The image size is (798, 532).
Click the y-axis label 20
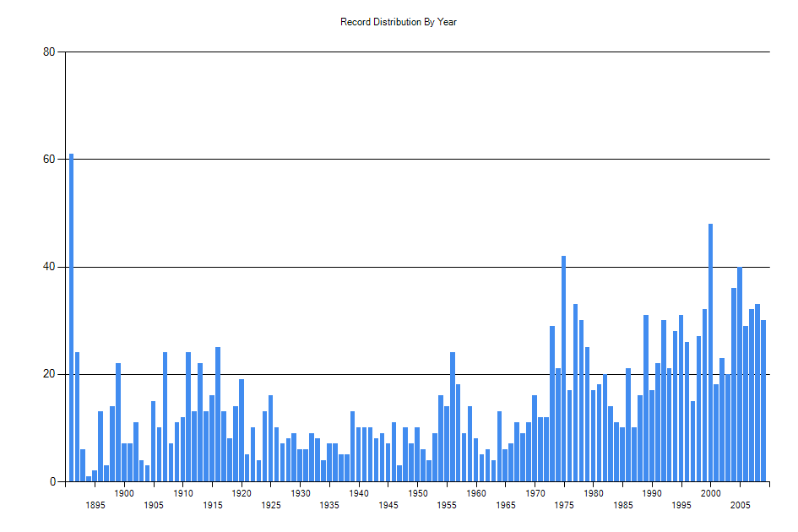[49, 374]
